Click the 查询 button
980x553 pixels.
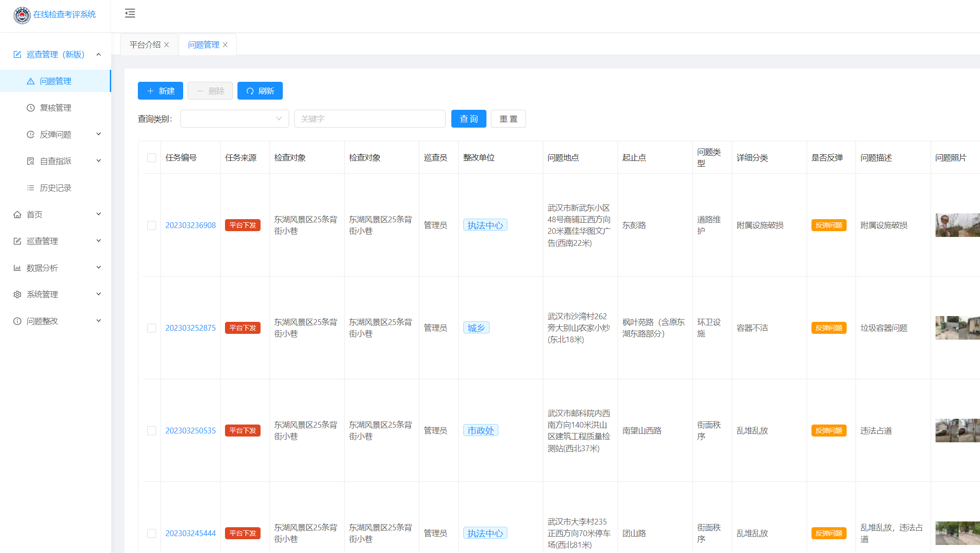pyautogui.click(x=469, y=119)
